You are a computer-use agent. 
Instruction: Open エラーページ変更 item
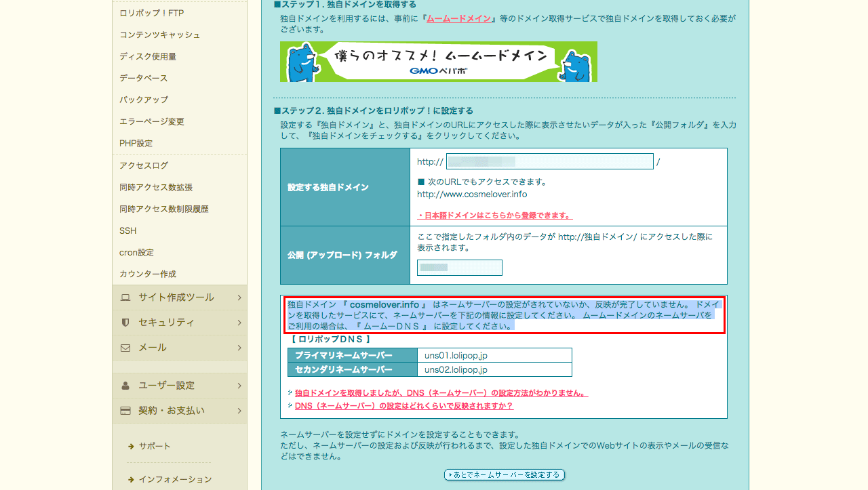(151, 121)
